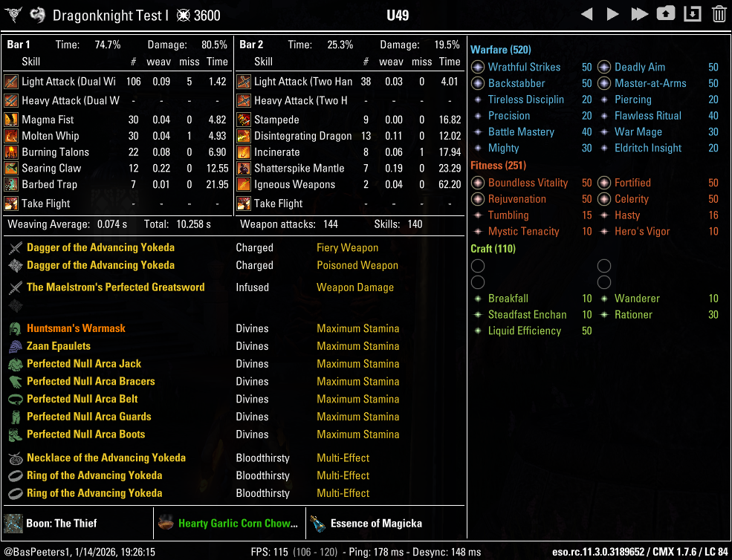Click the Boon: The Thief mundus icon
Image resolution: width=732 pixels, height=560 pixels.
point(13,524)
